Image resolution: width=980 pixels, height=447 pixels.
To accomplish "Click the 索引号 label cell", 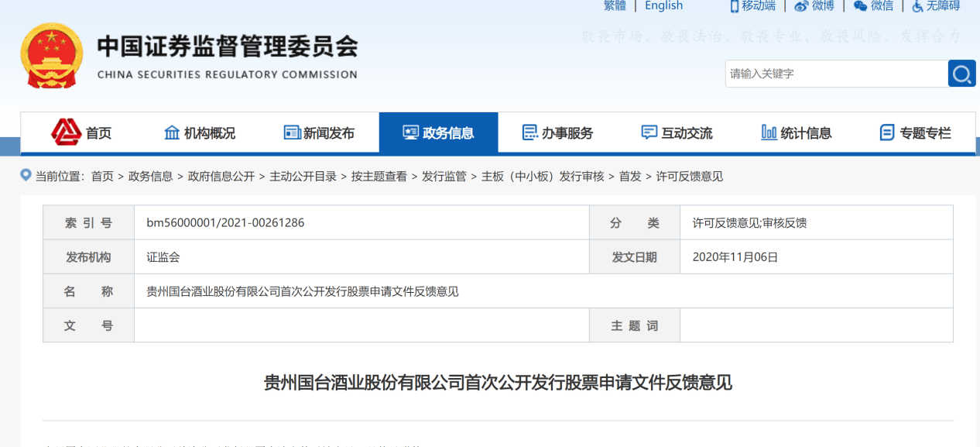I will click(x=88, y=223).
